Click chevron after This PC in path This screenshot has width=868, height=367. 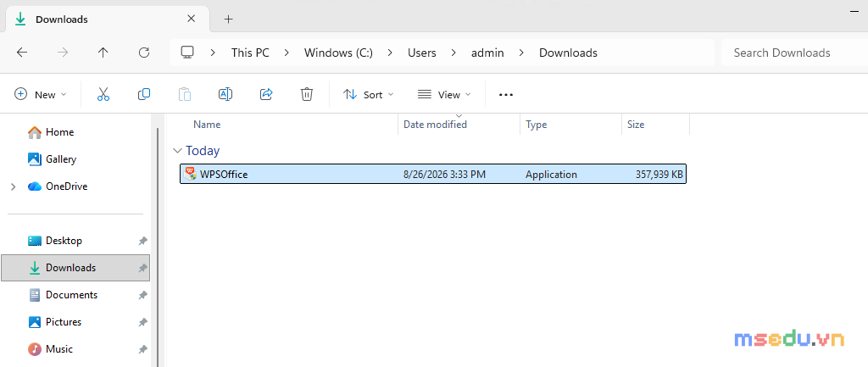click(x=287, y=53)
